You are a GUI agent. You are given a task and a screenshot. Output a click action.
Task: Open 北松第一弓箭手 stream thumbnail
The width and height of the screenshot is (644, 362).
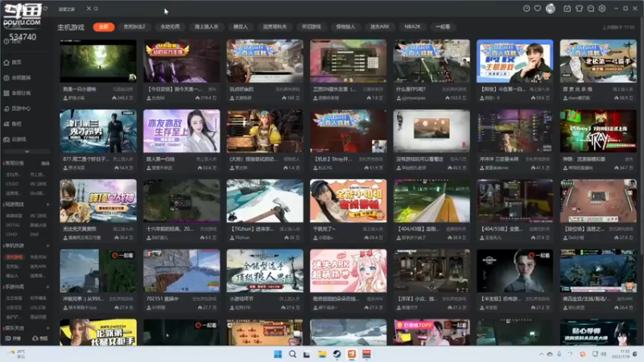598,61
